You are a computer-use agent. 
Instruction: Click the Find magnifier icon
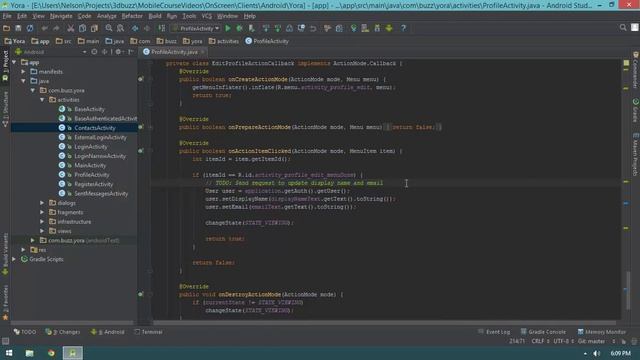[109, 28]
